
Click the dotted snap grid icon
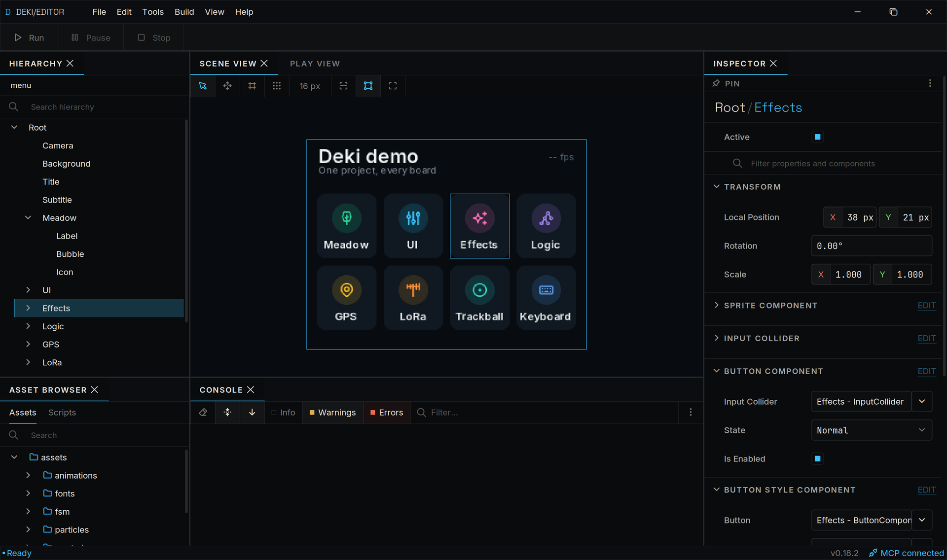tap(277, 86)
